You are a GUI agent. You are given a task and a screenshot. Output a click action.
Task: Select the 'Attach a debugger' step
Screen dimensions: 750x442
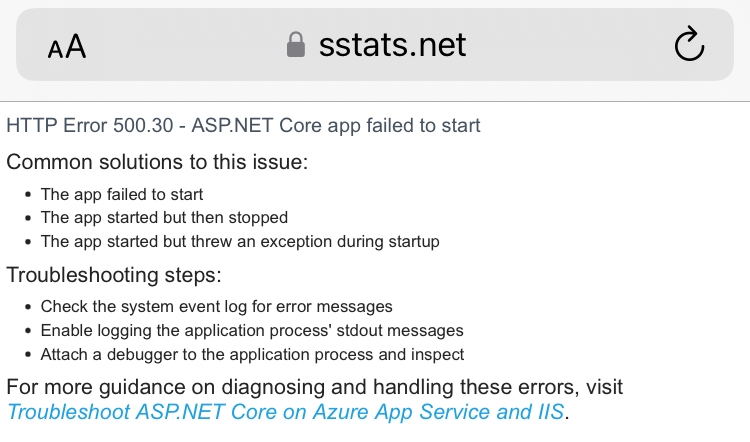pos(252,355)
